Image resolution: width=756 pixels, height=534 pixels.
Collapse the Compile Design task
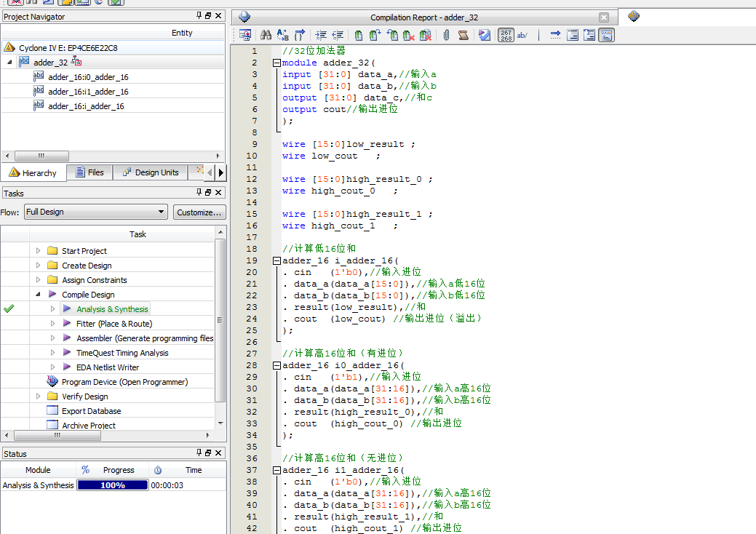click(x=38, y=294)
